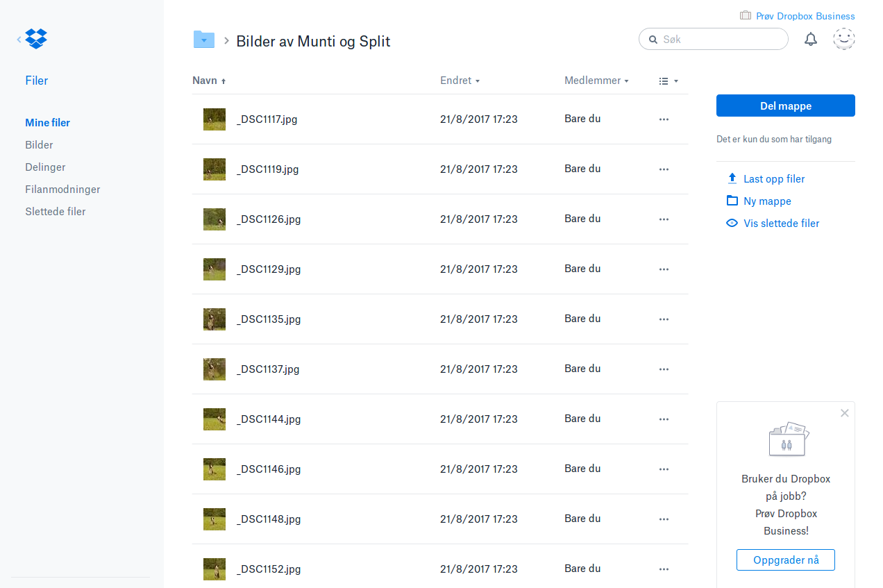Open file _DSC1119.jpg by name

pyautogui.click(x=268, y=169)
